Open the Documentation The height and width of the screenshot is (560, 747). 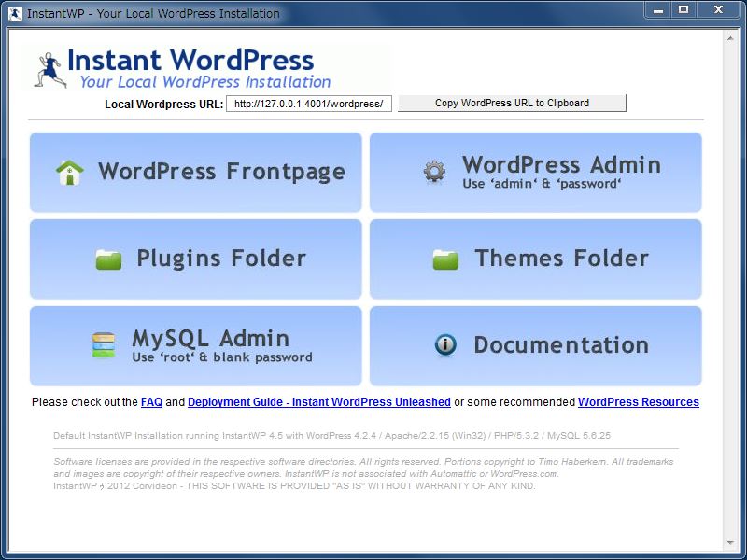535,345
